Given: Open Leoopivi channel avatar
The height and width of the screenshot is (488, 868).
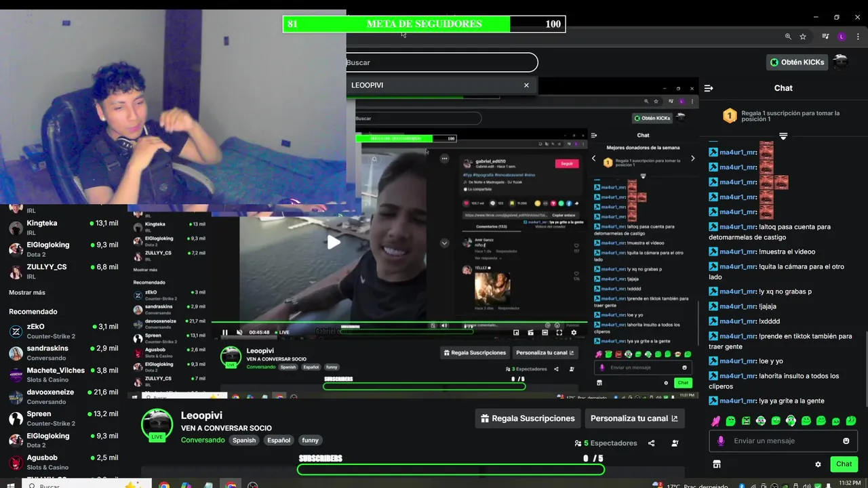Looking at the screenshot, I should [x=157, y=425].
